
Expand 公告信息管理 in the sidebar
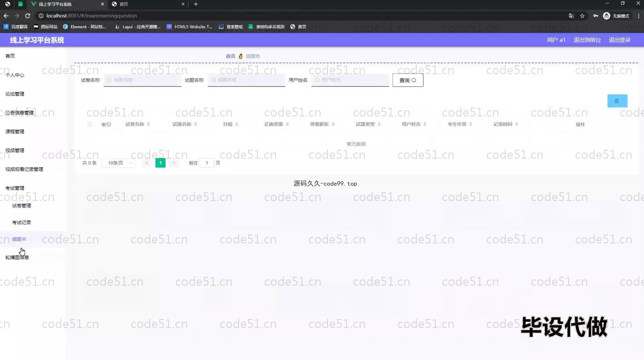[33, 113]
